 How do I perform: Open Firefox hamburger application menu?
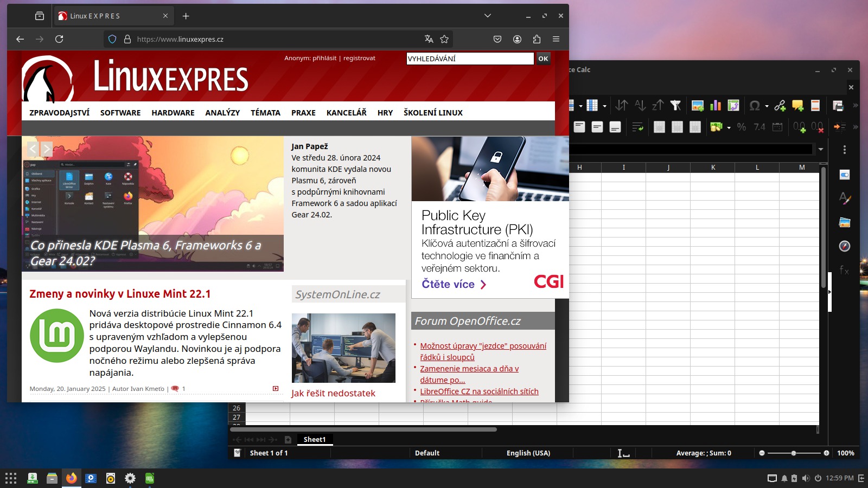[556, 39]
